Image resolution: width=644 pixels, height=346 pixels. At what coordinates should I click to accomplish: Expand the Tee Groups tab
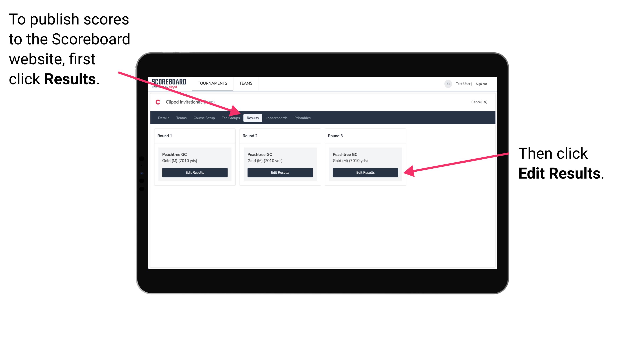[x=231, y=118]
